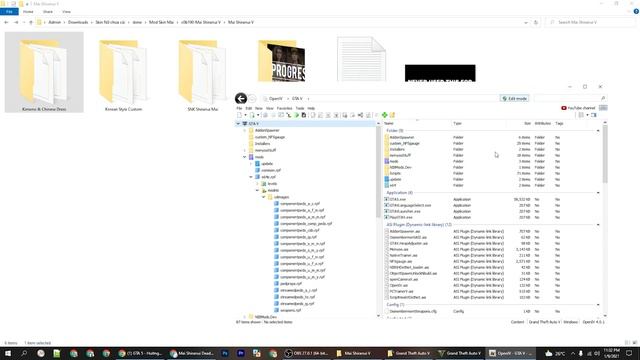The image size is (640, 360).
Task: Collapse the mods tree node
Action: (x=245, y=157)
